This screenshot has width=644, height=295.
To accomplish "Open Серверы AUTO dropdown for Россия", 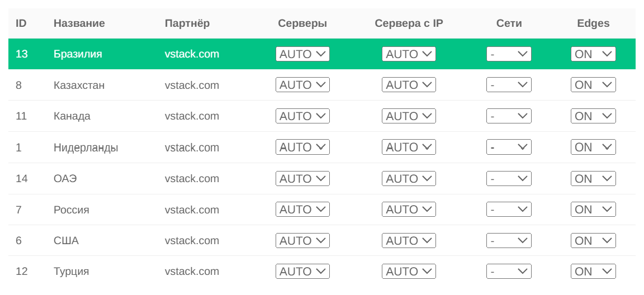I will 302,210.
